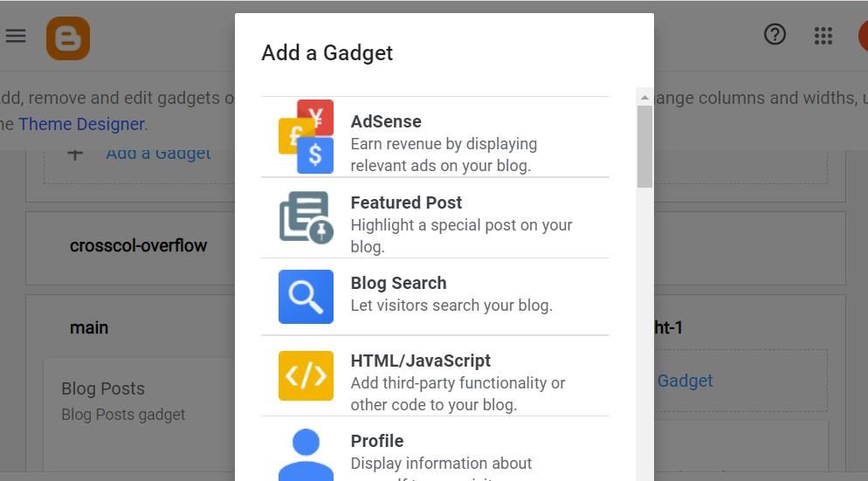This screenshot has height=481, width=868.
Task: Click the Profile person icon
Action: pos(306,454)
